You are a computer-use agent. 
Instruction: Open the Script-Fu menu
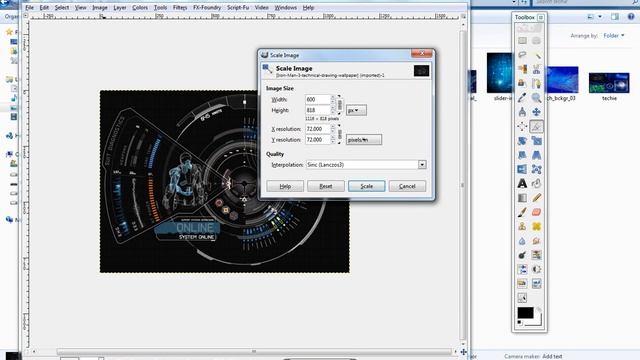(x=238, y=8)
